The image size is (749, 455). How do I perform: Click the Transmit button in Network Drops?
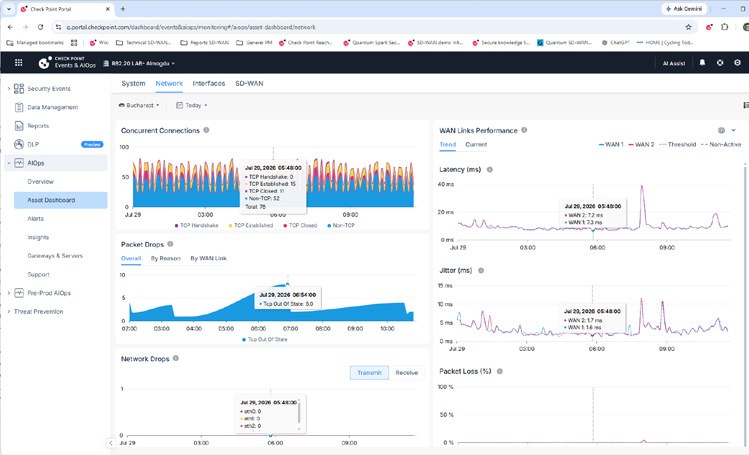click(x=369, y=372)
